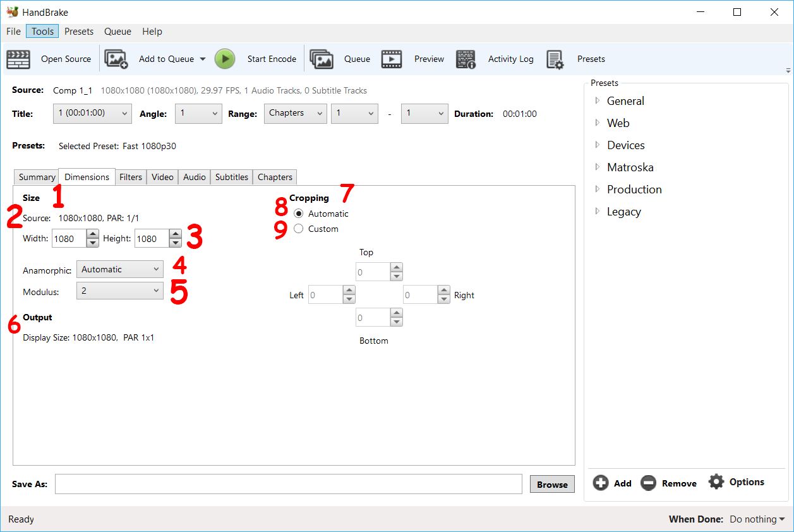Click the Preview filmstrip icon
This screenshot has width=794, height=532.
(392, 59)
